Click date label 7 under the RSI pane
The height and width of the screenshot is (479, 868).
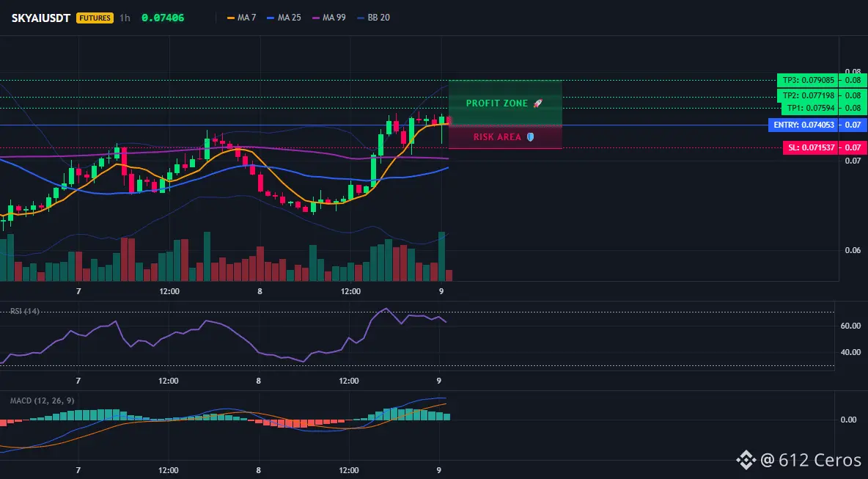point(78,381)
